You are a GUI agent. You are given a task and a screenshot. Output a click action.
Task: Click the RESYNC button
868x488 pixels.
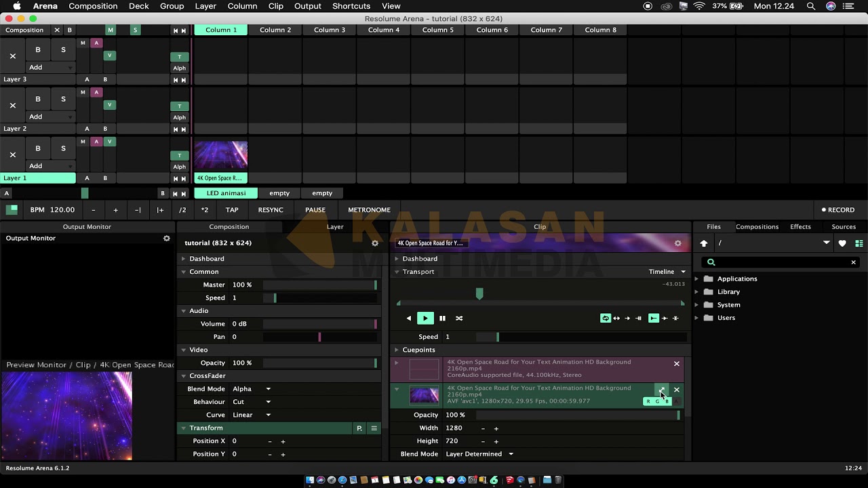point(271,210)
